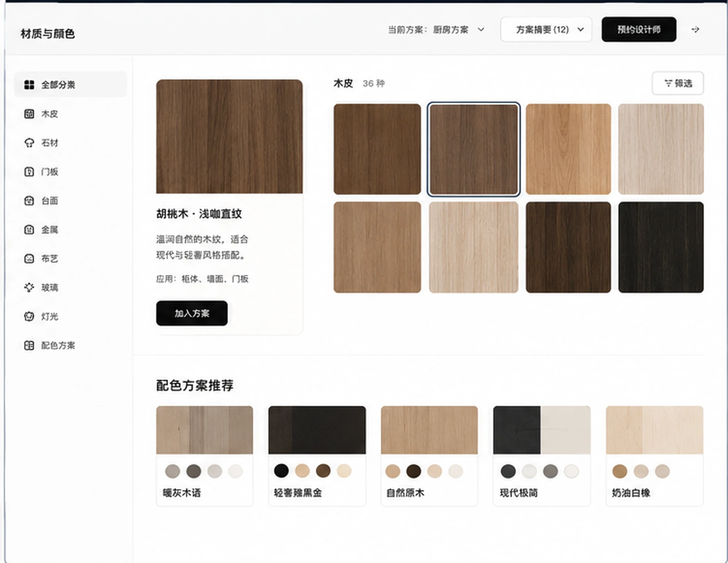The width and height of the screenshot is (728, 563).
Task: Open the 筛选 filter button
Action: (678, 83)
